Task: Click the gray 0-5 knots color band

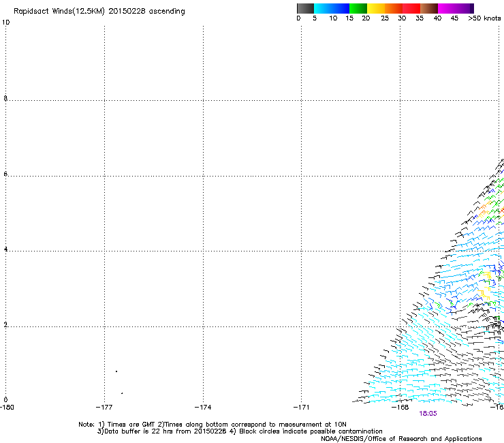Action: pyautogui.click(x=305, y=8)
